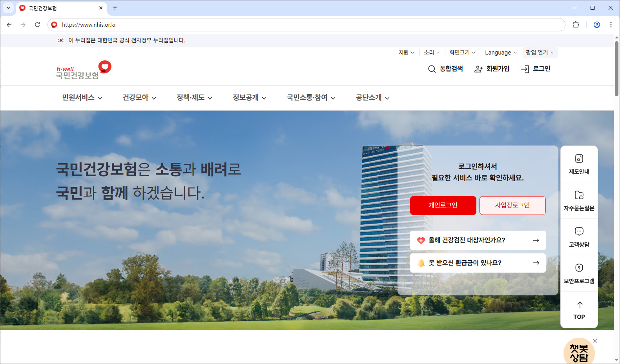
Task: Click the page vertical scrollbar thumb
Action: pyautogui.click(x=617, y=69)
